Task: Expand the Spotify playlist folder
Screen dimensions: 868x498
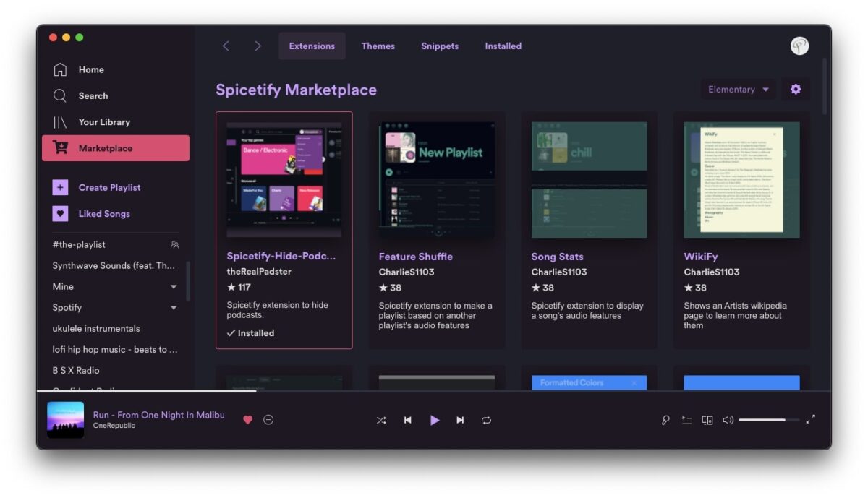Action: [174, 307]
